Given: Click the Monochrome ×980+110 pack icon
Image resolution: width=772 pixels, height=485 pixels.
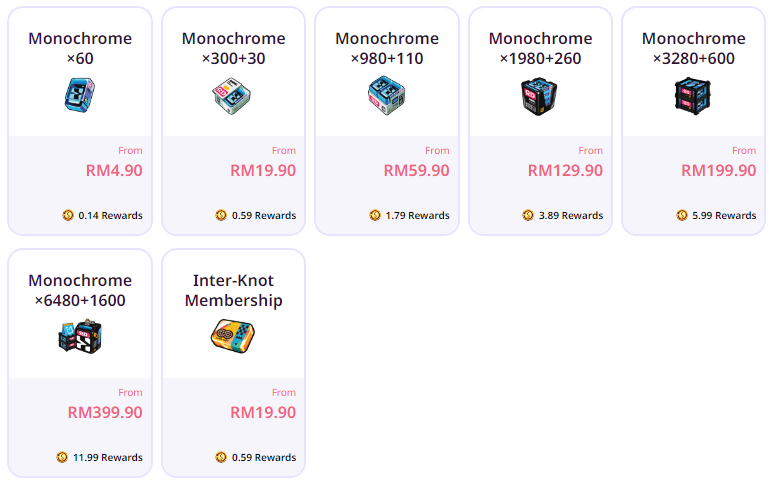Looking at the screenshot, I should (387, 96).
